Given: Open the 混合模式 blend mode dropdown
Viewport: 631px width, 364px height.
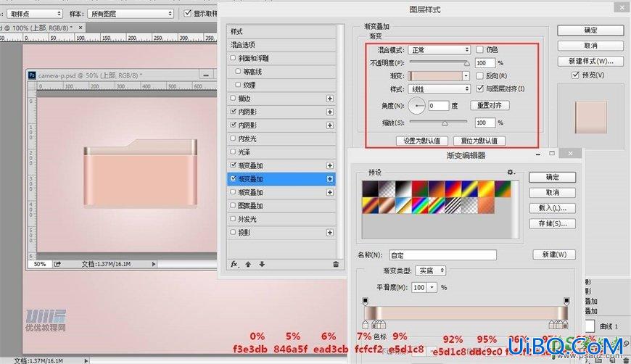Looking at the screenshot, I should point(439,50).
